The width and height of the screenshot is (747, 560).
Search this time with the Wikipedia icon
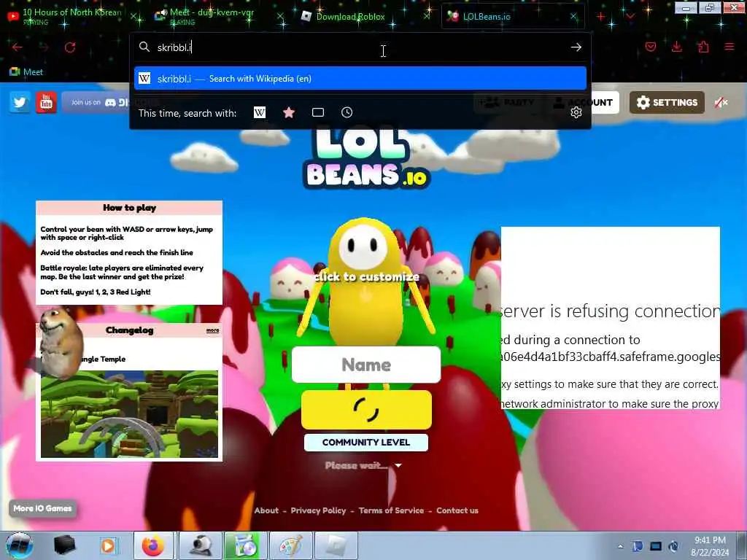click(260, 112)
